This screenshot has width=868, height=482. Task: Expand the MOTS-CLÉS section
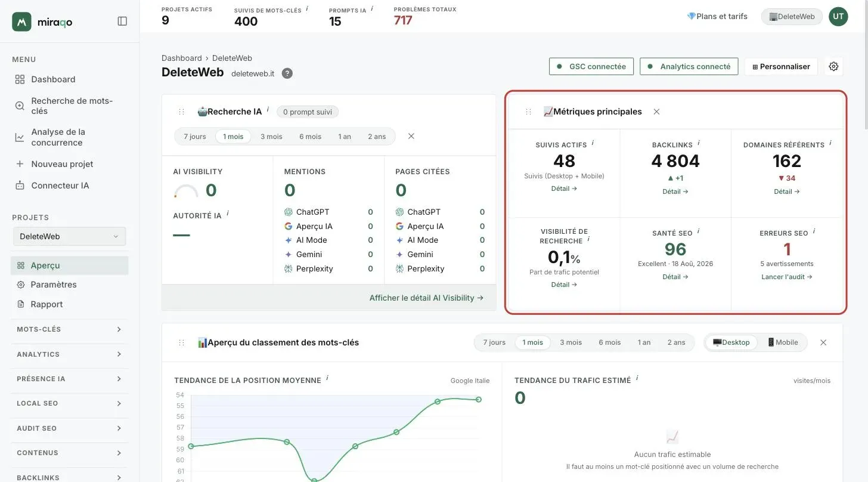click(70, 329)
